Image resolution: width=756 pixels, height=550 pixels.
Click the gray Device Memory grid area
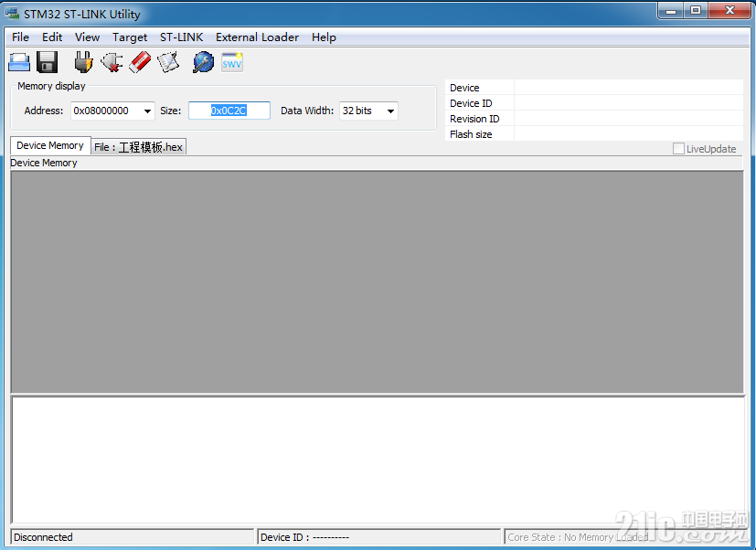(x=377, y=282)
